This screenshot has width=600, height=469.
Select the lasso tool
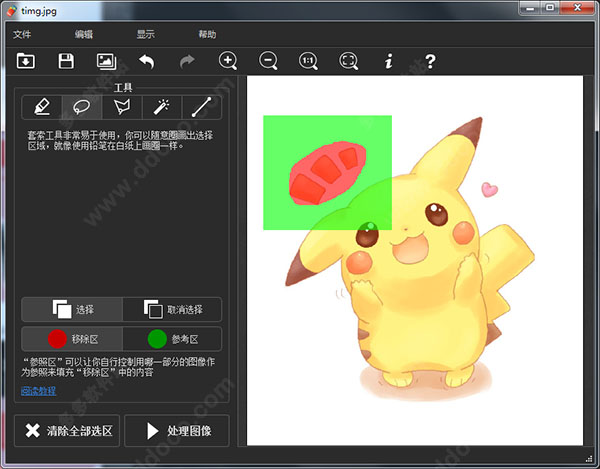pos(82,107)
